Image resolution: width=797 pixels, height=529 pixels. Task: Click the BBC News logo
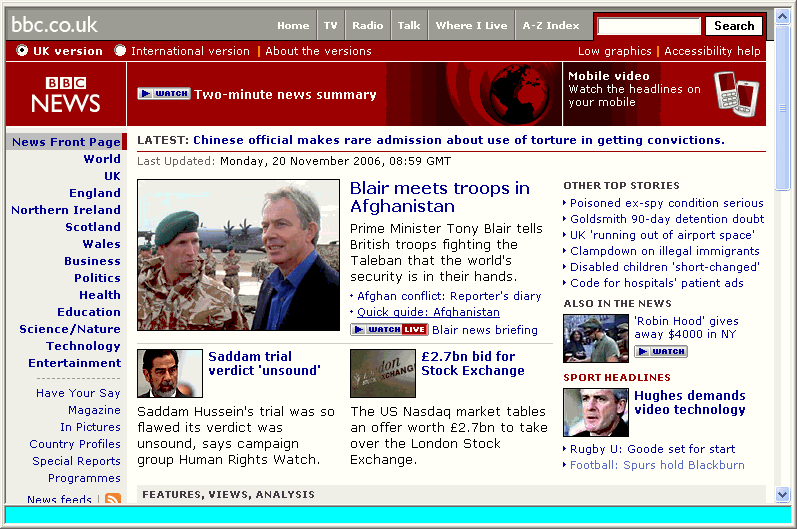click(x=66, y=94)
